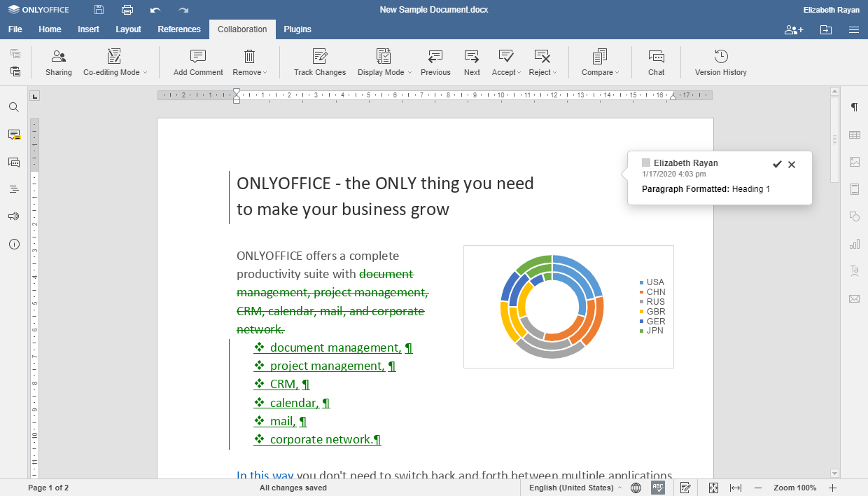Accept the Heading 1 change via checkmark
The image size is (868, 496).
[x=777, y=164]
